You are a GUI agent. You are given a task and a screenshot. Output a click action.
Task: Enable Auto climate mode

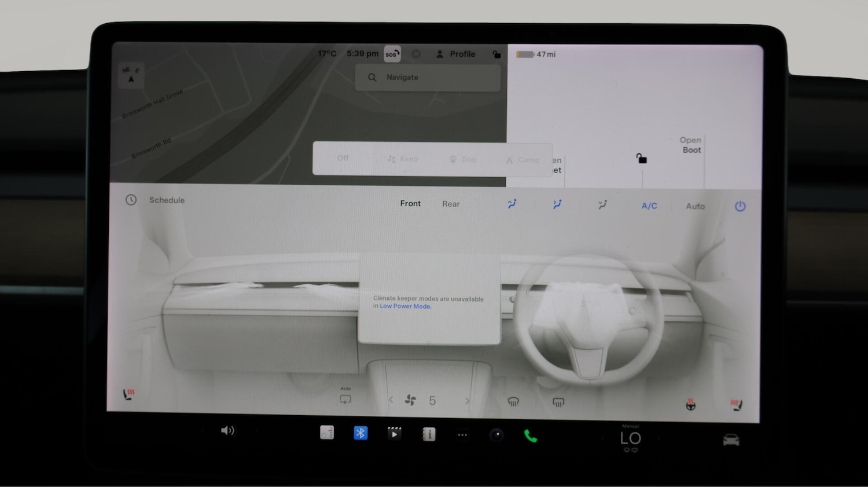(695, 206)
